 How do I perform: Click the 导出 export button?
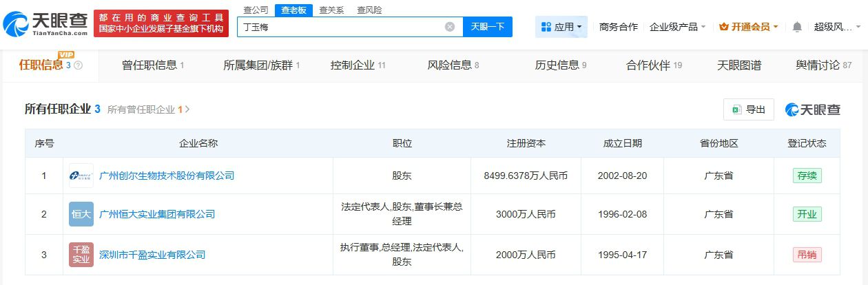point(749,109)
